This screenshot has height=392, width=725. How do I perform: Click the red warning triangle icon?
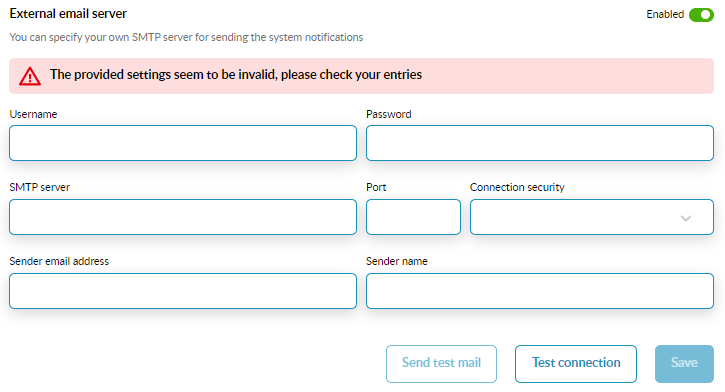tap(30, 76)
